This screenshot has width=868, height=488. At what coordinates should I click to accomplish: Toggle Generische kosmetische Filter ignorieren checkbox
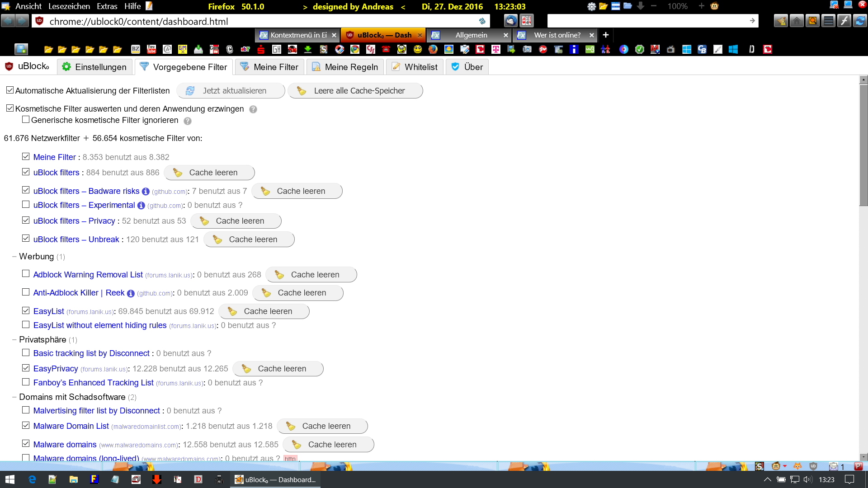pos(26,120)
